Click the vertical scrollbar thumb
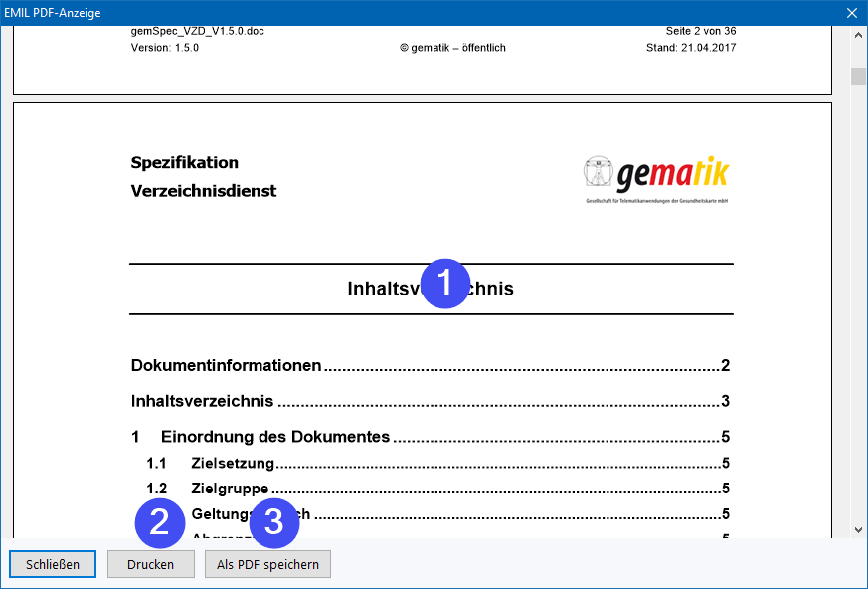This screenshot has width=868, height=589. click(857, 77)
